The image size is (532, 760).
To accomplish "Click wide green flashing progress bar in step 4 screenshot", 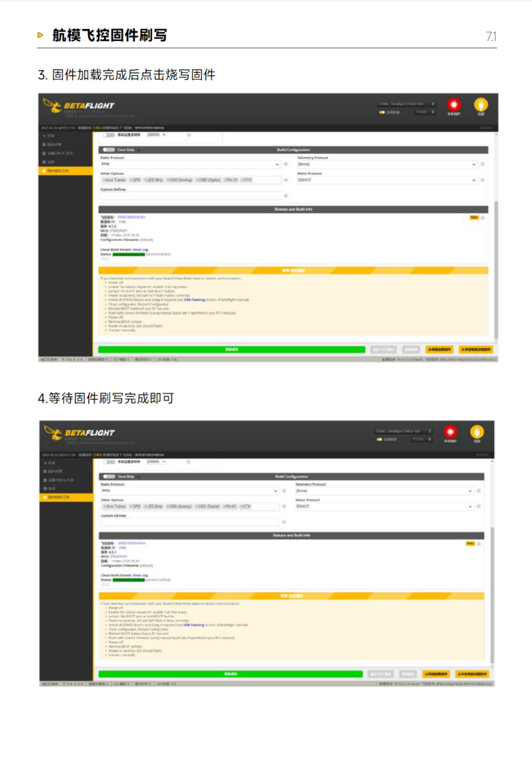I will [x=231, y=674].
